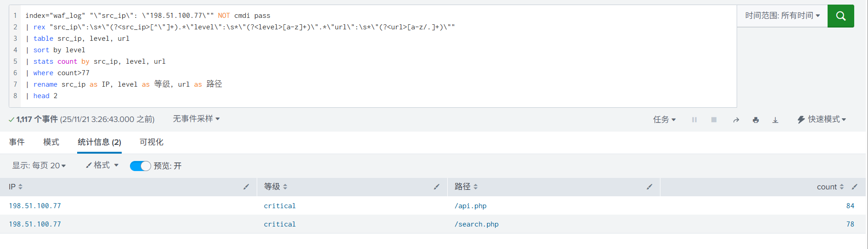Expand the 无事件采样 sampling dropdown
Screen dimensions: 868x249
point(196,119)
